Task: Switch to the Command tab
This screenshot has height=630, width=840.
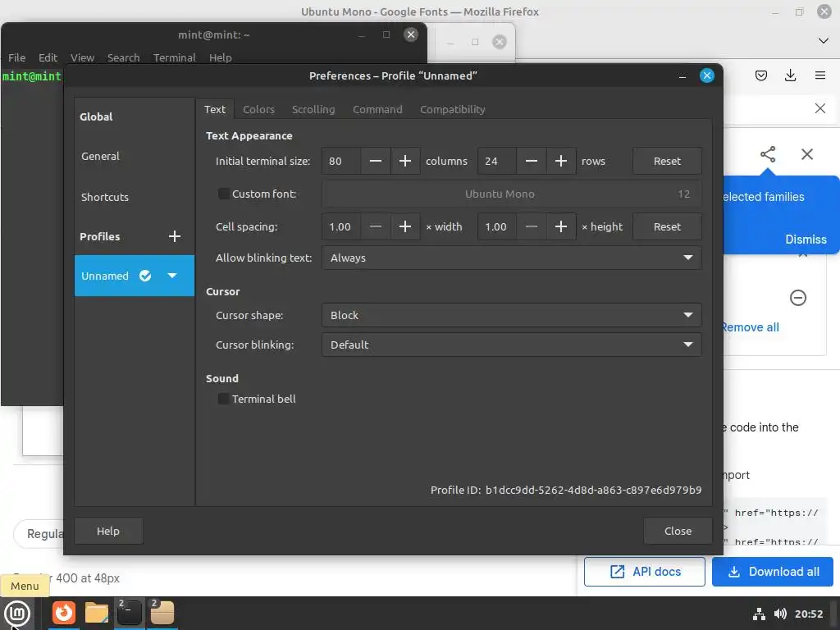Action: click(x=377, y=109)
